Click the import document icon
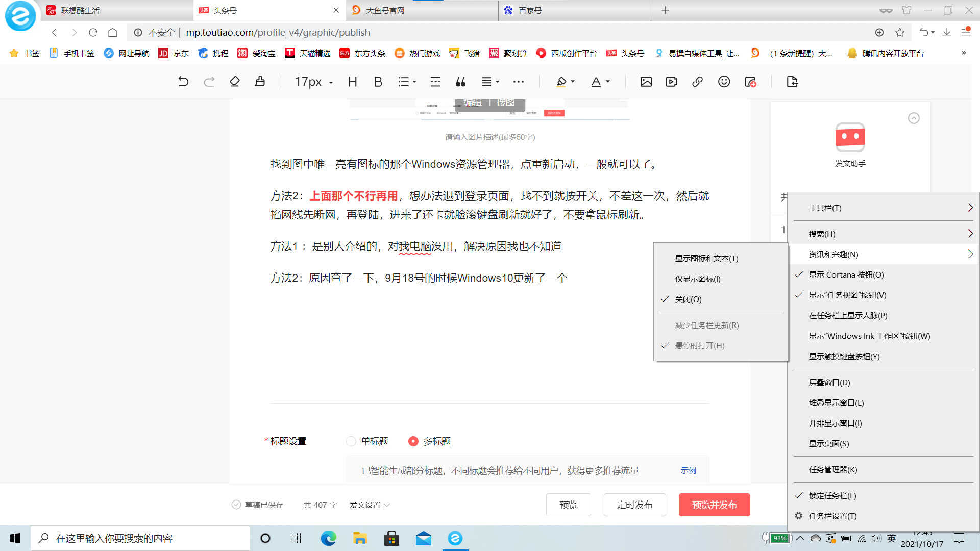Viewport: 980px width, 551px height. pyautogui.click(x=792, y=82)
